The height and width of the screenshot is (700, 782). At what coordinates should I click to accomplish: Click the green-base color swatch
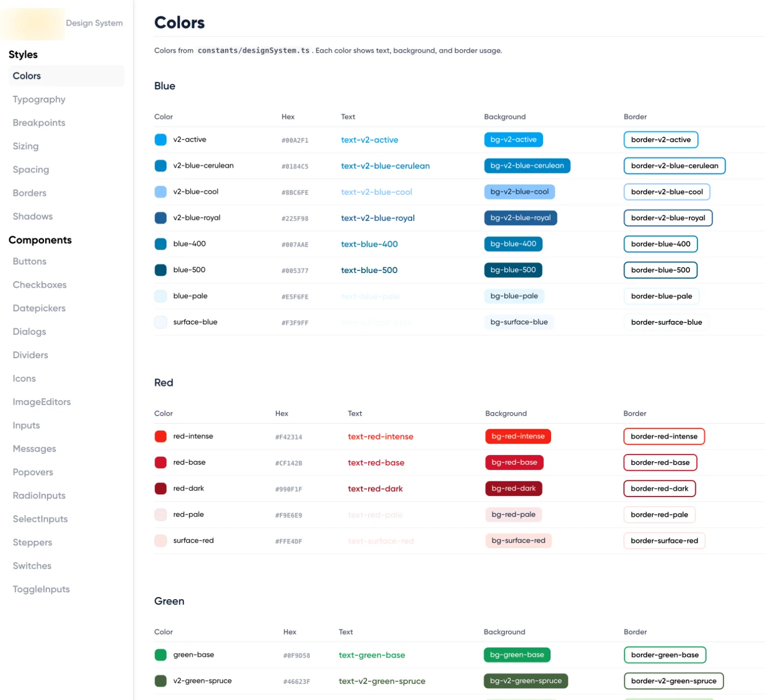pos(160,655)
